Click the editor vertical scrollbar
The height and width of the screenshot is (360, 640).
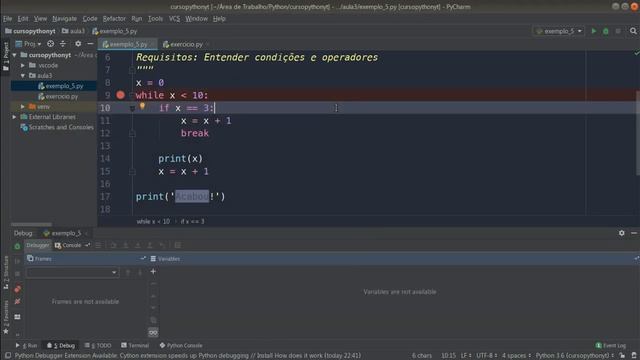point(637,133)
